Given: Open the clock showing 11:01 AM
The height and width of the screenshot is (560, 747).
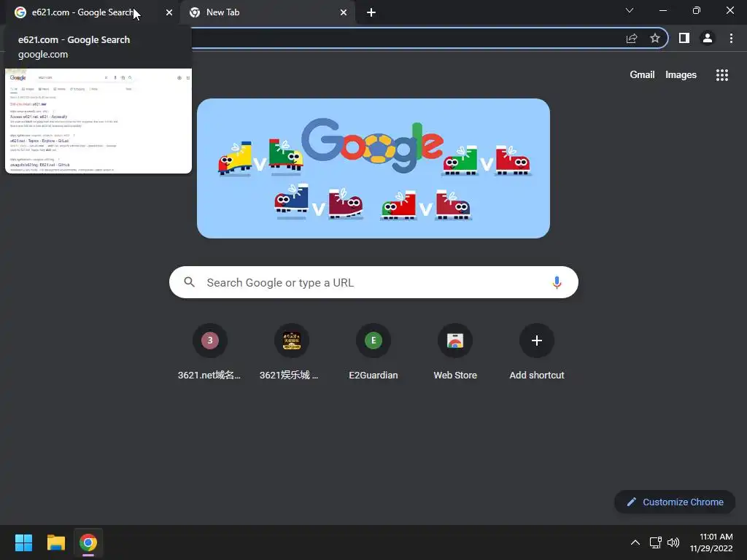Looking at the screenshot, I should [711, 542].
